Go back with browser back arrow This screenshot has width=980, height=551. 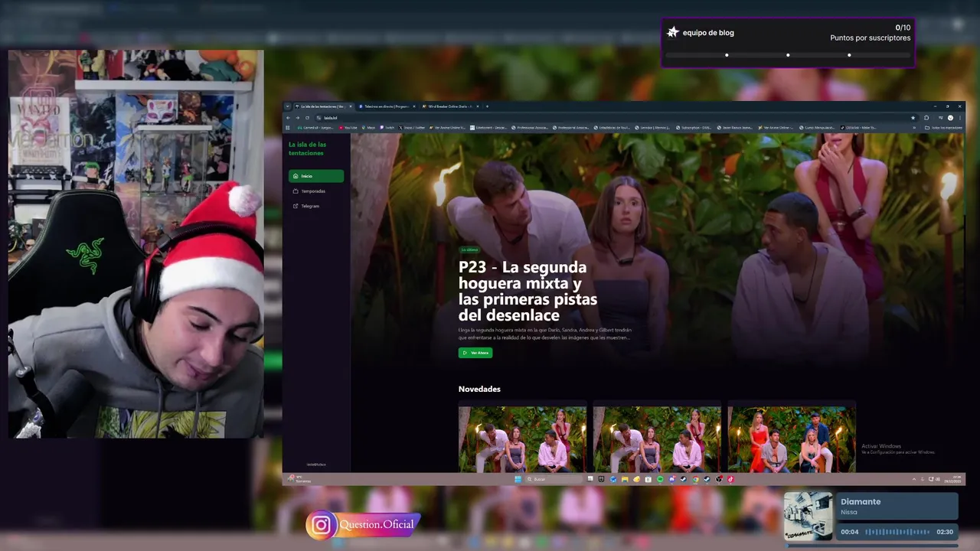click(288, 118)
